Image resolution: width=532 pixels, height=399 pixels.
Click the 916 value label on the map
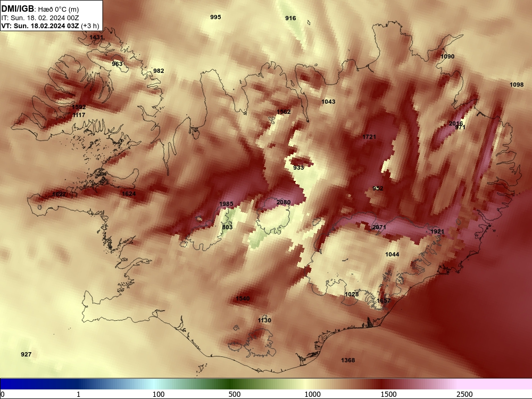[290, 18]
